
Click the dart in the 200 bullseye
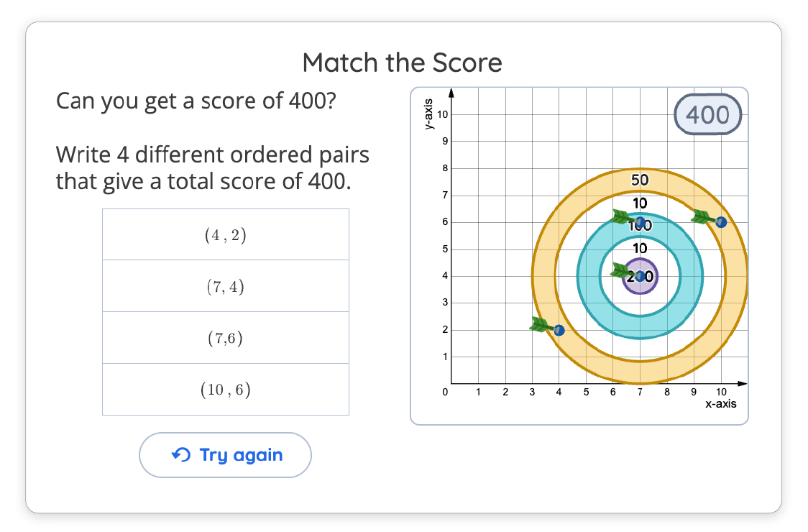pos(628,272)
